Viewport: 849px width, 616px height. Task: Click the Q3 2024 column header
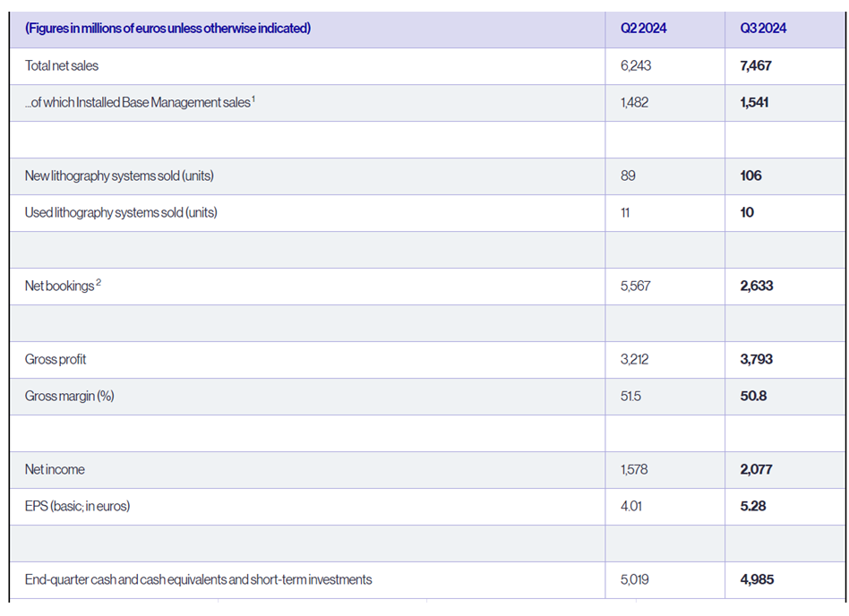click(x=763, y=29)
